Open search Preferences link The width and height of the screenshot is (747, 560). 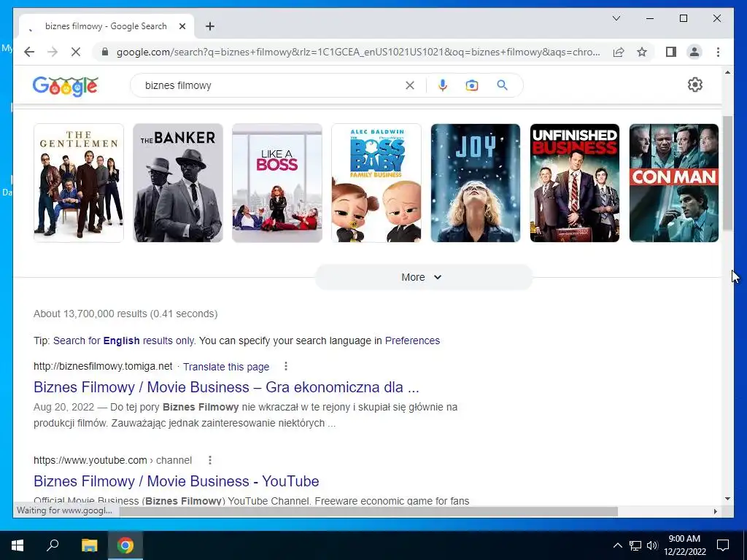(412, 341)
